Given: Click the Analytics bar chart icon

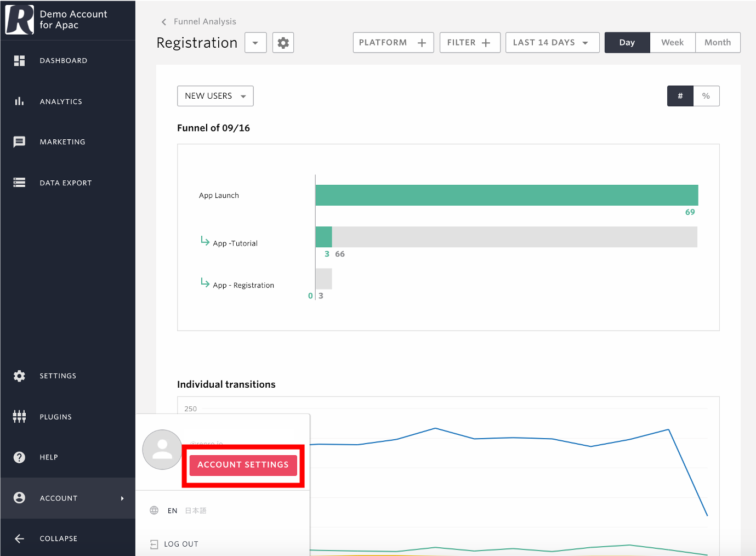Looking at the screenshot, I should pos(19,101).
